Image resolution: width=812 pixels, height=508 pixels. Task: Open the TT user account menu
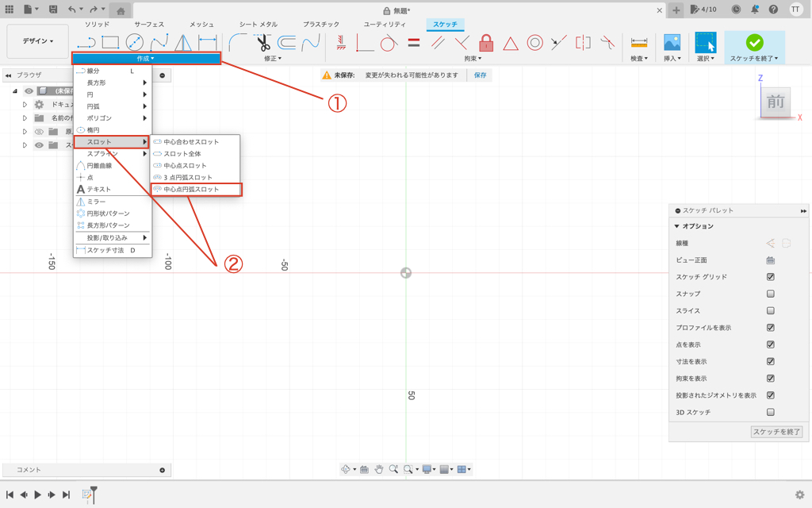pyautogui.click(x=795, y=10)
